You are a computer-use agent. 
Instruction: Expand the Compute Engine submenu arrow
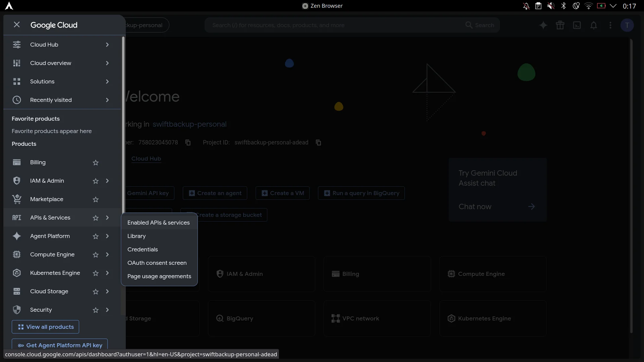(x=107, y=254)
